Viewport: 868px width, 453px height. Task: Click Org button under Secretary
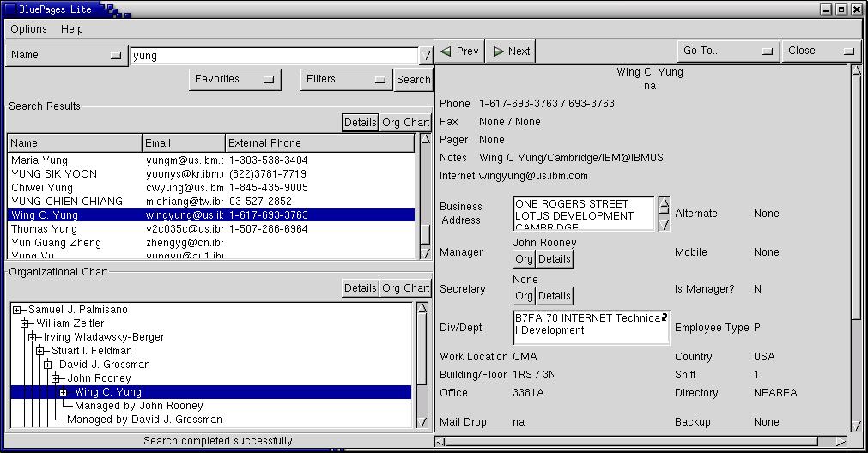[524, 296]
